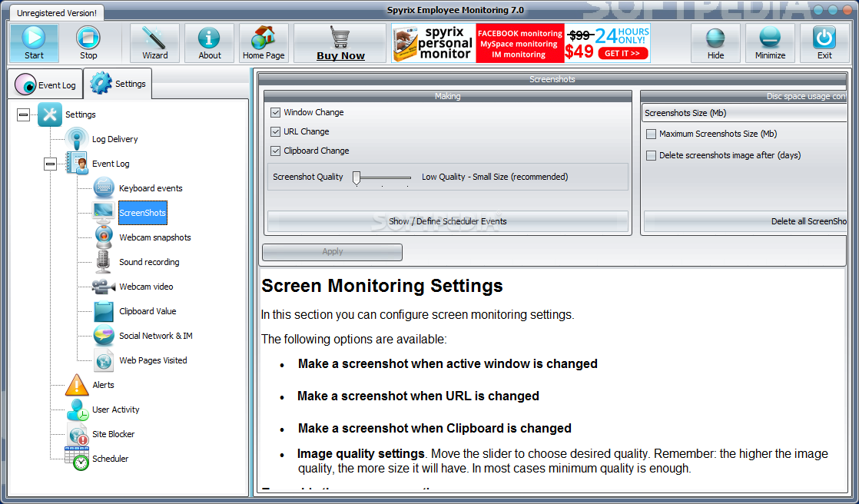This screenshot has width=859, height=504.
Task: Click the Alerts warning triangle icon
Action: click(77, 385)
